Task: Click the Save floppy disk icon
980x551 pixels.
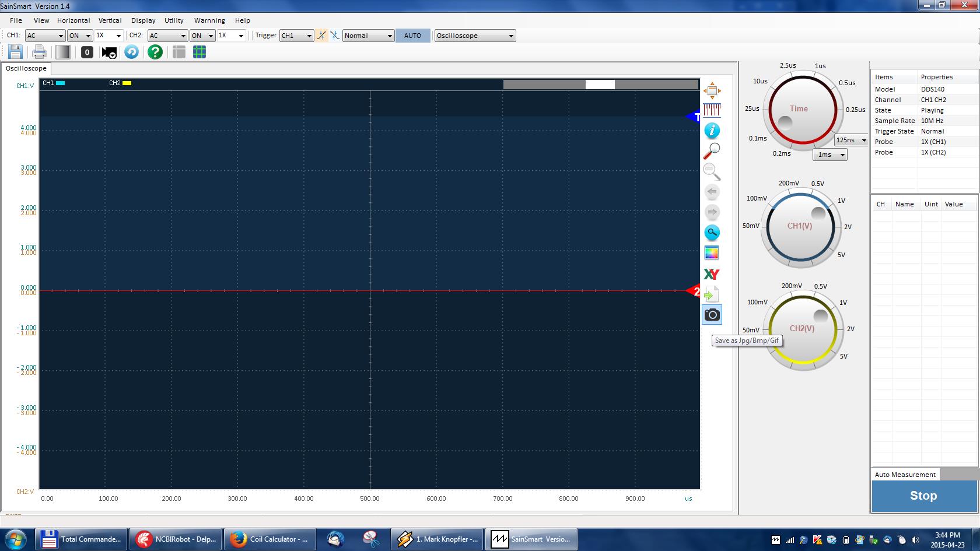Action: coord(15,52)
